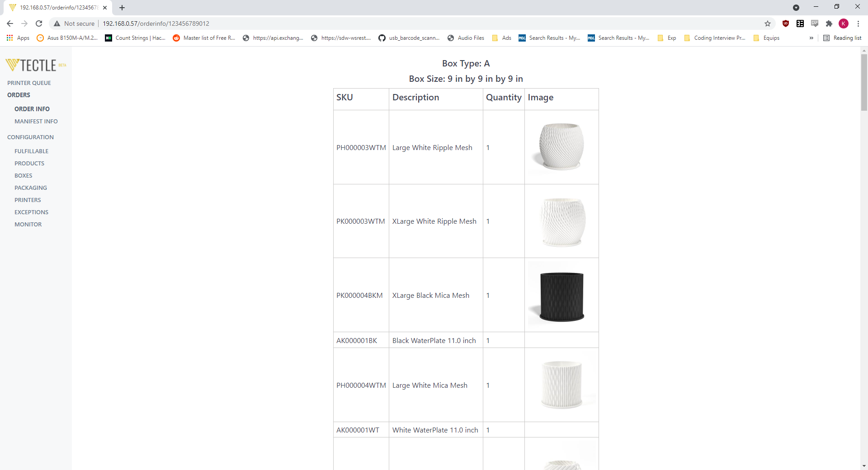Screen dimensions: 868x470
Task: View the Not secure site warning
Action: (x=75, y=23)
